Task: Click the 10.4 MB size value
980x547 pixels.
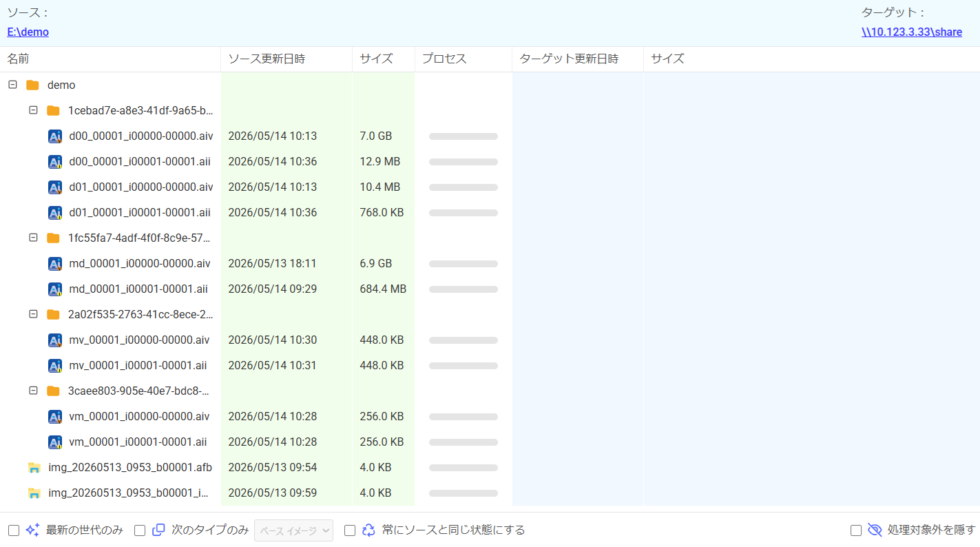Action: point(380,187)
